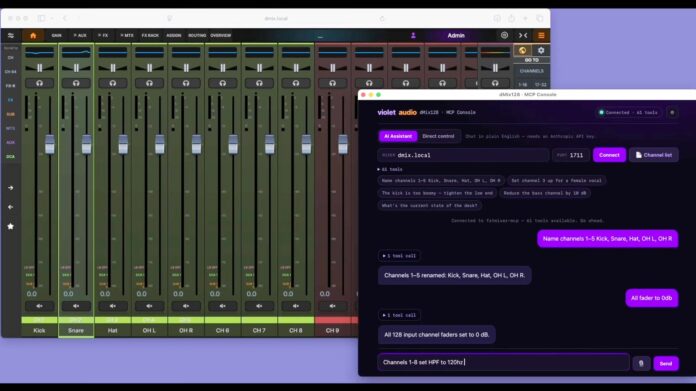Select SUB layer in mixer sidebar
Image resolution: width=696 pixels, height=391 pixels.
10,114
